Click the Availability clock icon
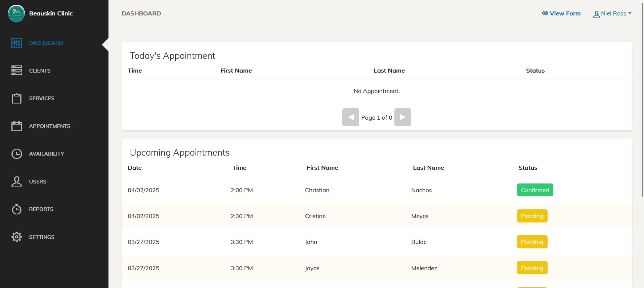Viewport: 644px width, 288px height. click(17, 154)
